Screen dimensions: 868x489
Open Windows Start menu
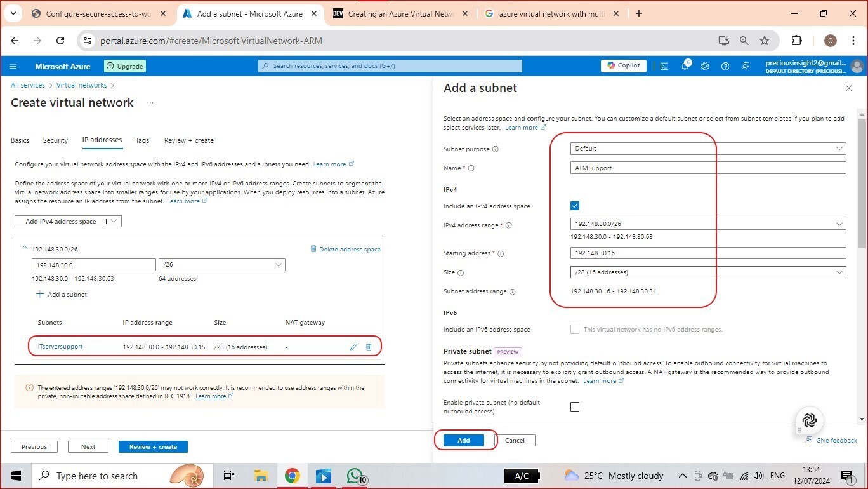[x=15, y=476]
